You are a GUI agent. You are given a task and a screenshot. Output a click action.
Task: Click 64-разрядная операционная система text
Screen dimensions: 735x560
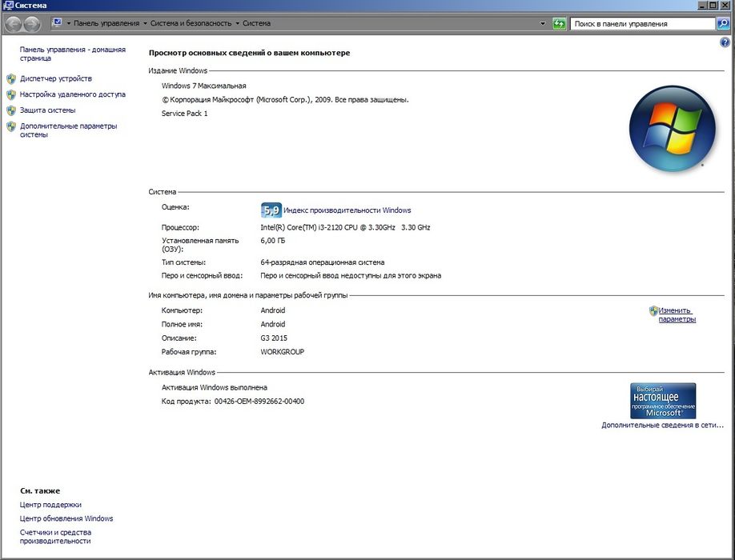(323, 262)
